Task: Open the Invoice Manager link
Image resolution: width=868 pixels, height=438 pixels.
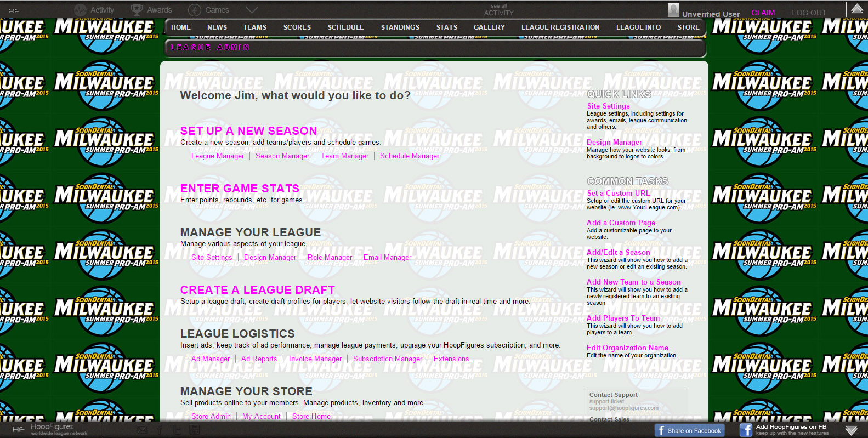Action: point(315,359)
